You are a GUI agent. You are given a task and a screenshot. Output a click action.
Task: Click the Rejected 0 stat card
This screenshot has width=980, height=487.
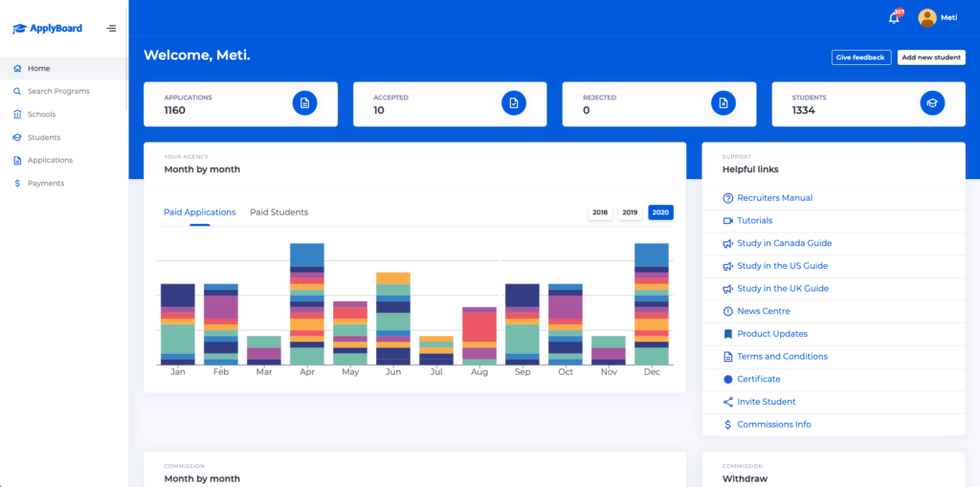click(x=659, y=104)
